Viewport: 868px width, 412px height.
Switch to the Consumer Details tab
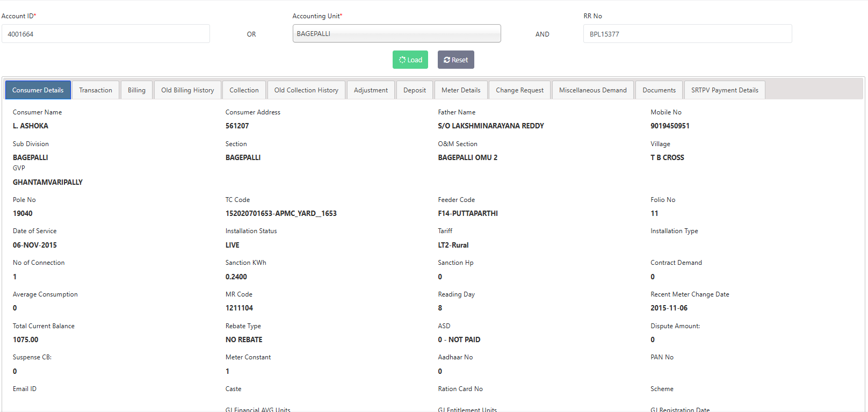click(38, 90)
